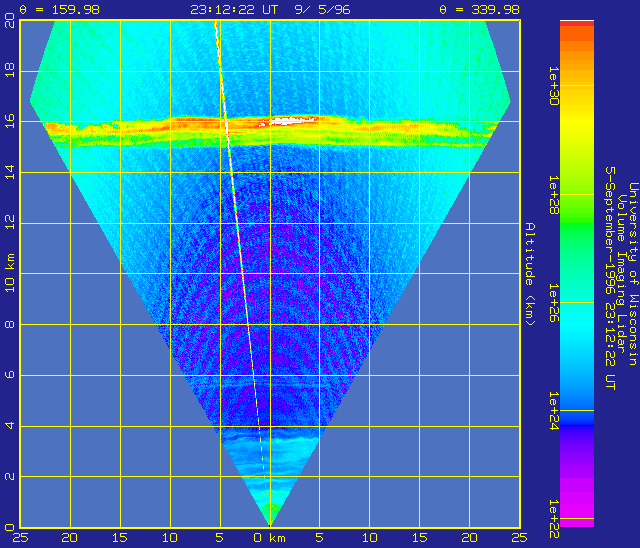Click the 'Volume Imaging Lidar' title line
This screenshot has height=548, width=640.
[x=621, y=274]
